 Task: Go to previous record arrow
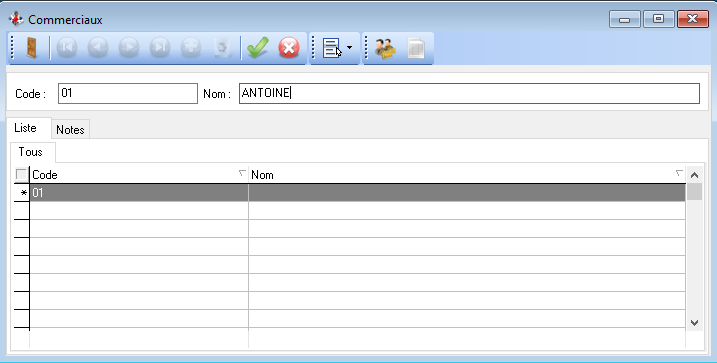(98, 48)
